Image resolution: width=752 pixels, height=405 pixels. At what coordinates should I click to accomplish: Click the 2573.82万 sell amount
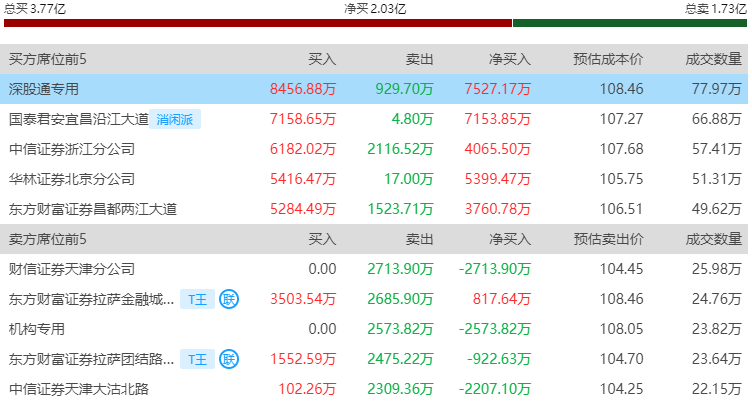point(400,329)
